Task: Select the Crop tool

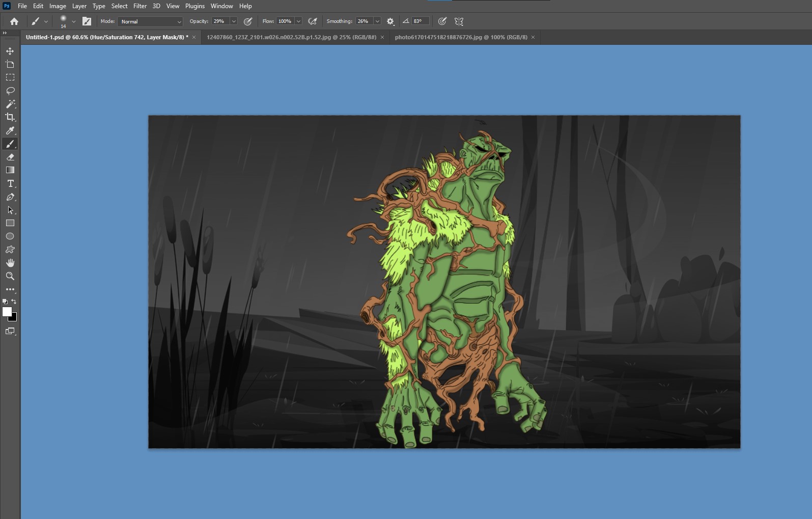Action: pyautogui.click(x=10, y=117)
